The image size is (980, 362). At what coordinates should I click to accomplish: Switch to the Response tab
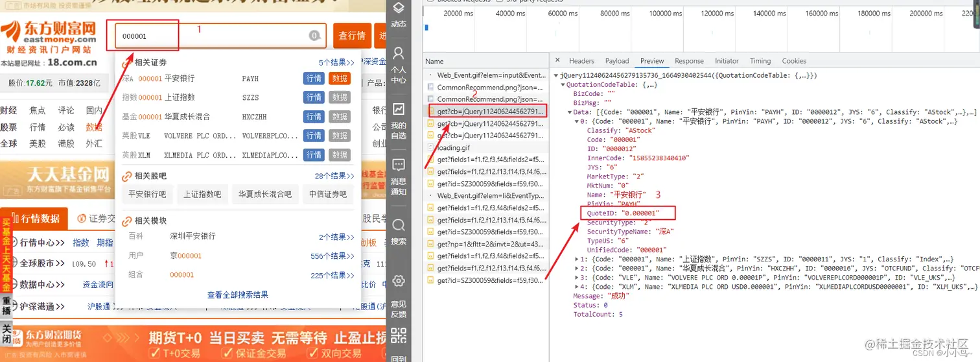pyautogui.click(x=689, y=61)
